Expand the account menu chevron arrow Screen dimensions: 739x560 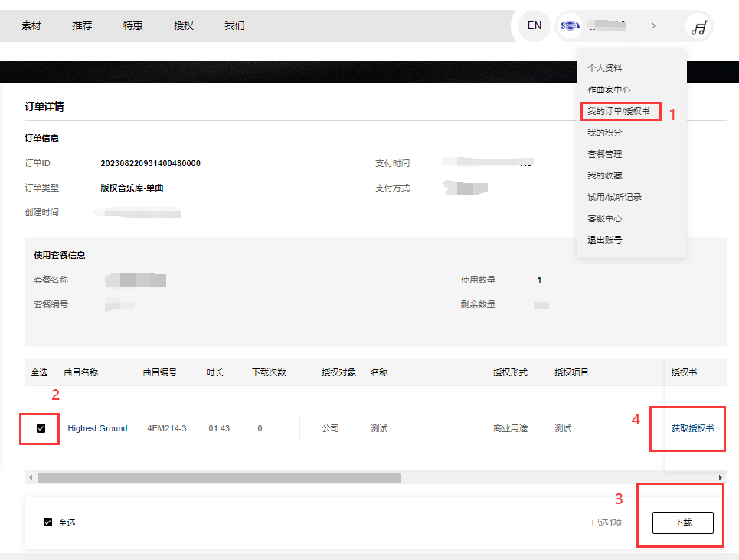(653, 25)
